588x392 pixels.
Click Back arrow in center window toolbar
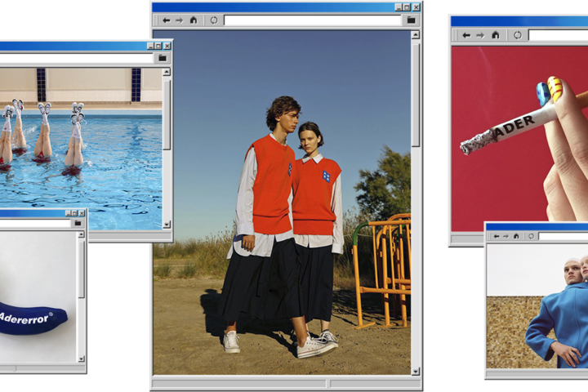(167, 20)
